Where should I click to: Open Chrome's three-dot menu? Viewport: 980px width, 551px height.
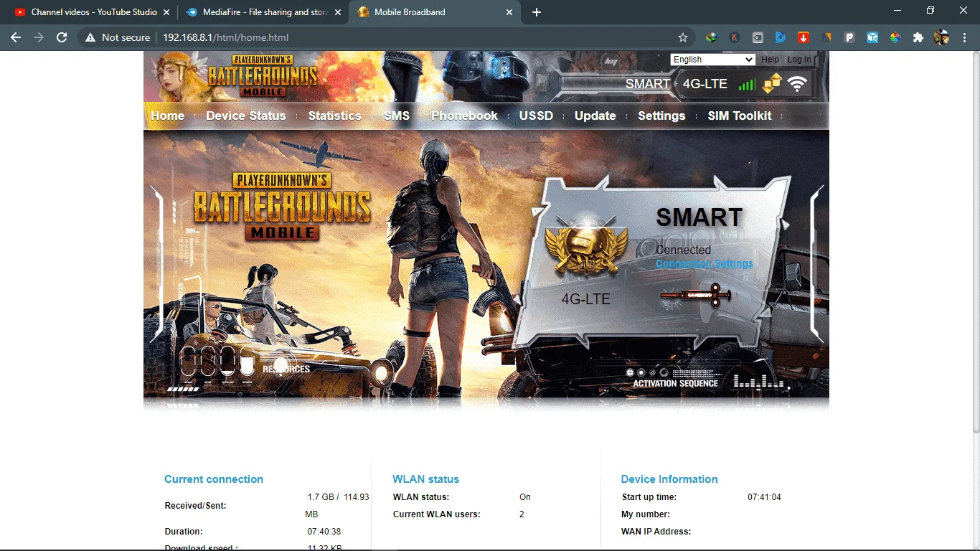tap(964, 37)
